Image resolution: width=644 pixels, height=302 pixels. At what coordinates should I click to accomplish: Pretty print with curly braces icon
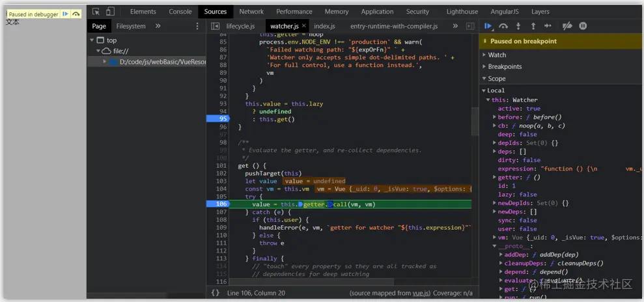pyautogui.click(x=216, y=293)
